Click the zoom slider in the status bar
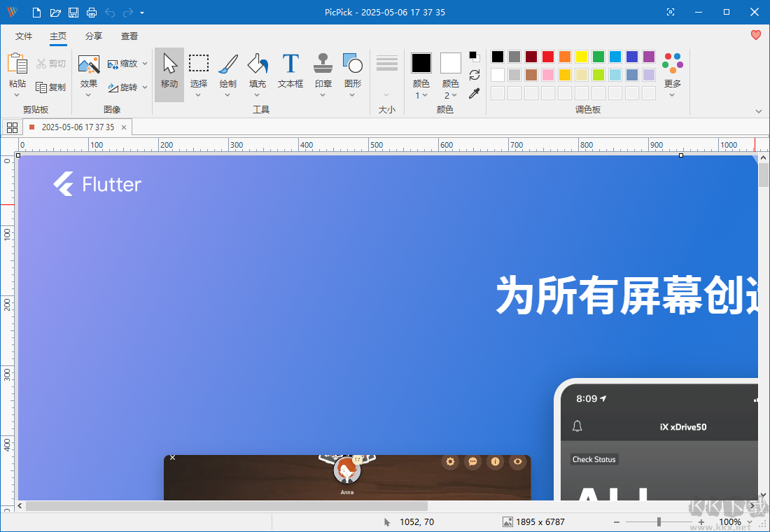Screen dimensions: 770x532 pos(659,521)
